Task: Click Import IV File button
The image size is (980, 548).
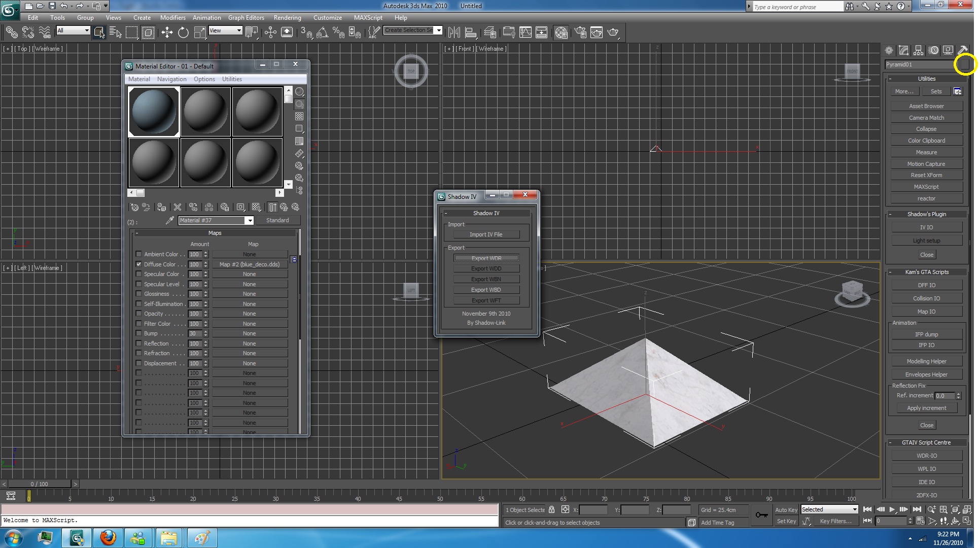Action: [x=486, y=234]
